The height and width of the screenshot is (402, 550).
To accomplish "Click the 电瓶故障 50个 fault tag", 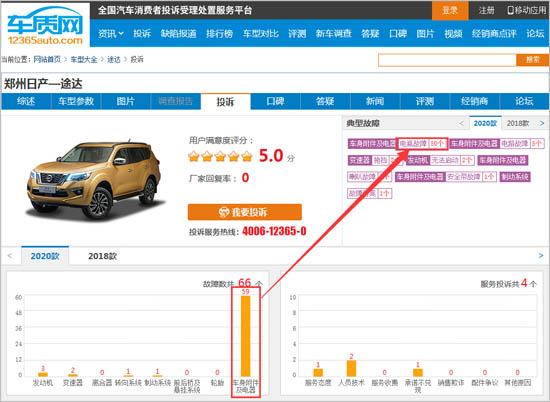I will [x=422, y=143].
